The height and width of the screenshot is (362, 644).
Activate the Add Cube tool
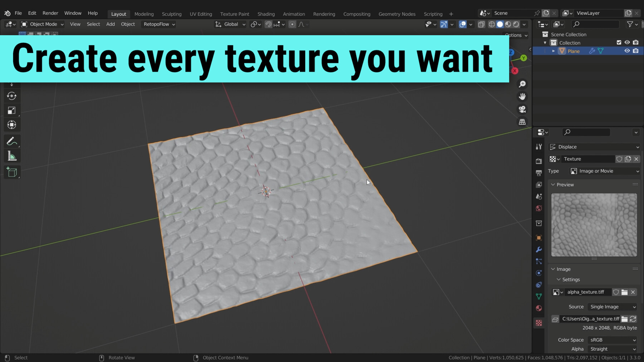[x=12, y=172]
